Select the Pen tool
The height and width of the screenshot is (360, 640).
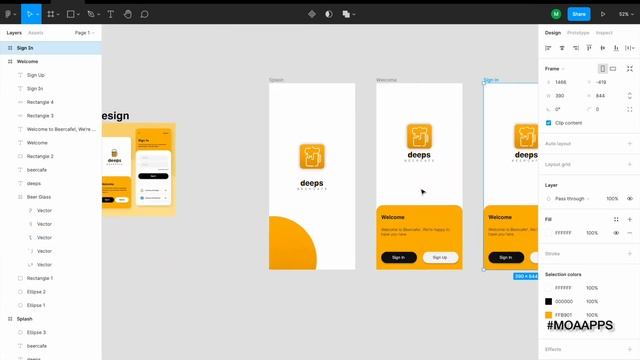[91, 14]
